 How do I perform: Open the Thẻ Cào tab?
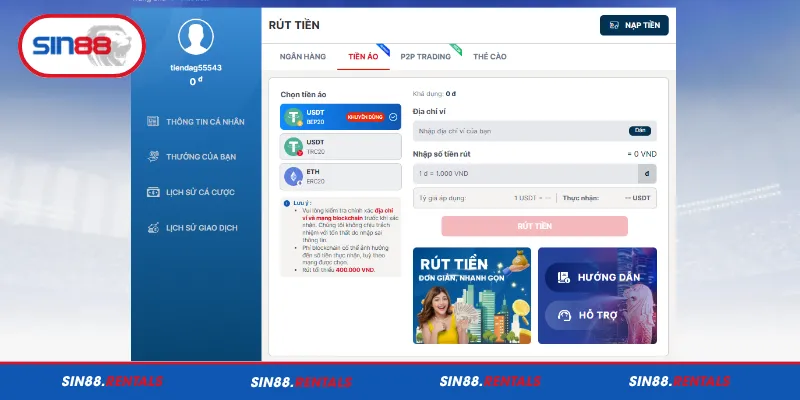click(x=490, y=57)
